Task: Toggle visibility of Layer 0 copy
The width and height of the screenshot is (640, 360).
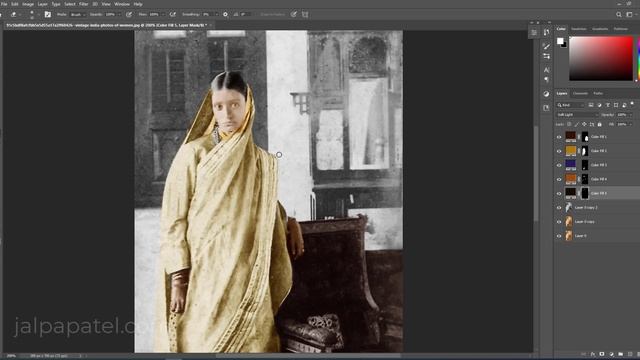Action: (559, 222)
